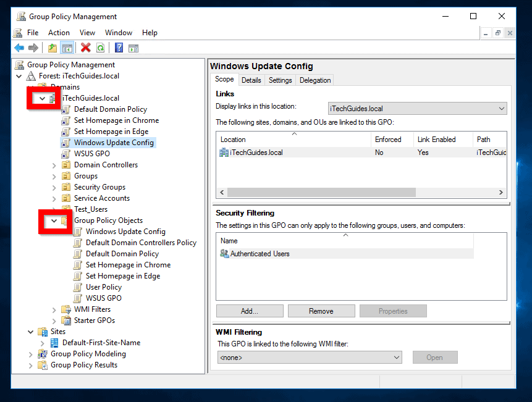532x402 pixels.
Task: Click the WMI Filters folder icon
Action: (x=66, y=309)
